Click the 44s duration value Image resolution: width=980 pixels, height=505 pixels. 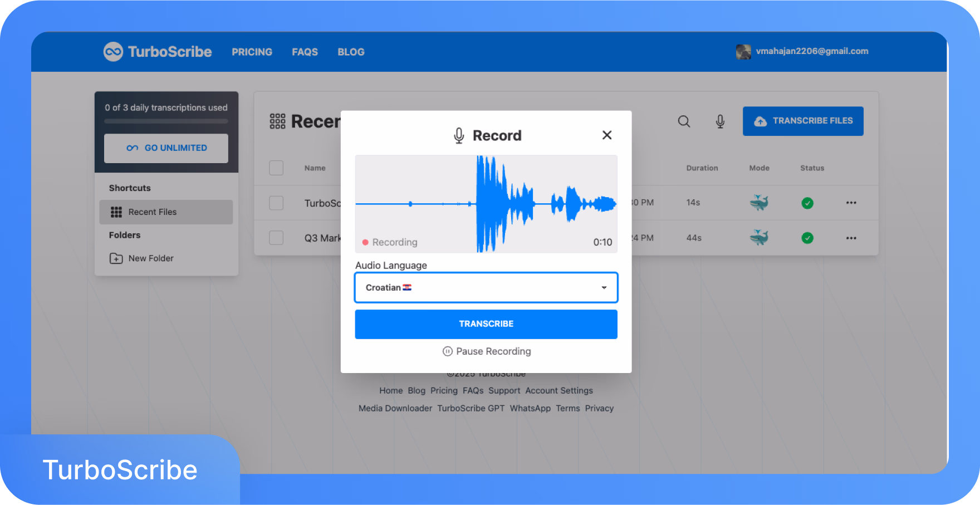[694, 238]
